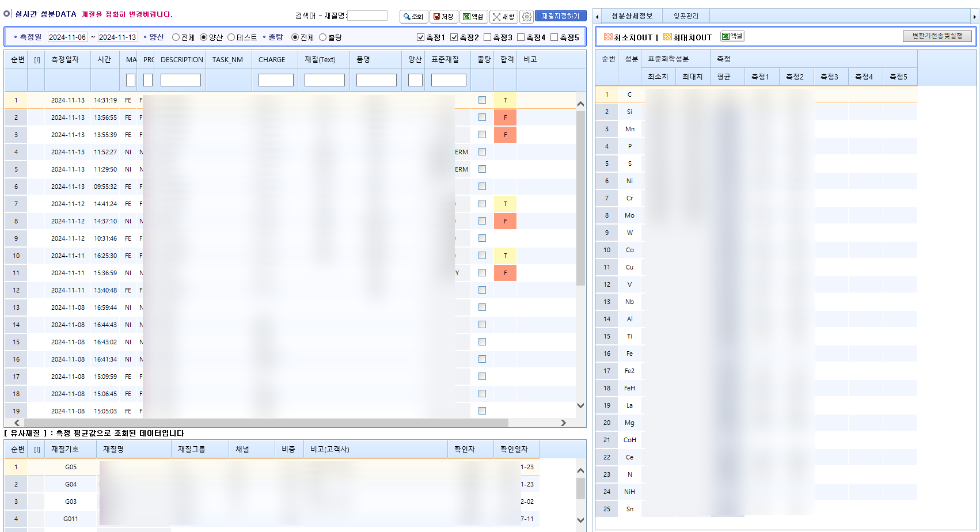Viewport: 980px width, 532px height.
Task: Select the CoH component row
Action: pos(756,440)
